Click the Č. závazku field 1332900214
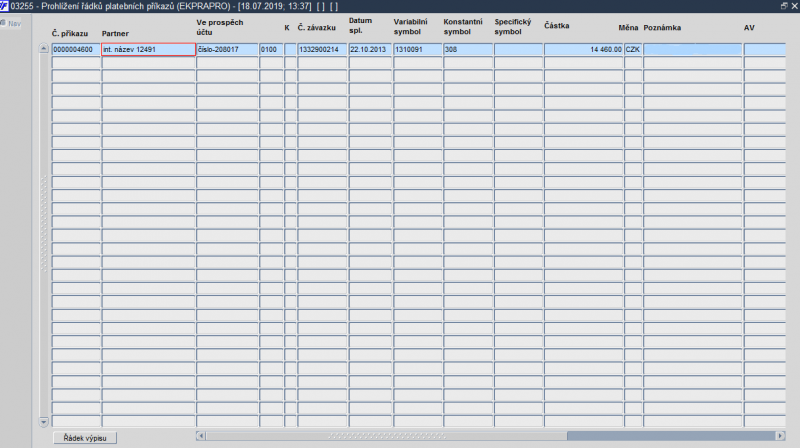The width and height of the screenshot is (800, 448). 322,49
